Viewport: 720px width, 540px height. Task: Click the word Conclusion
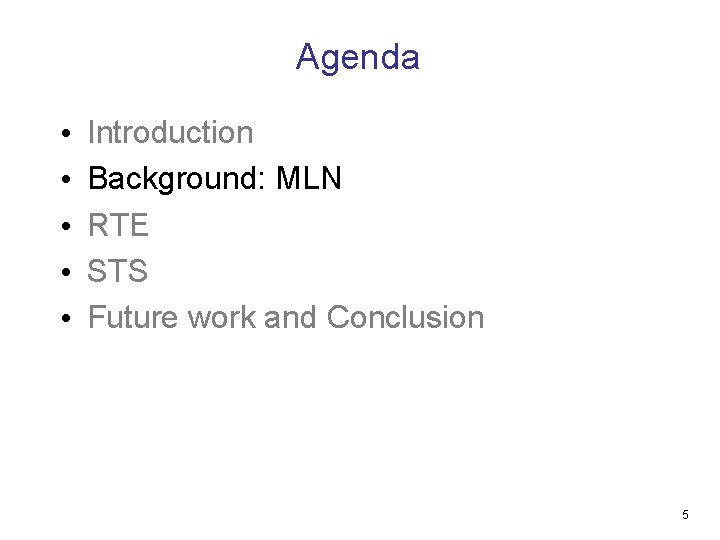(405, 317)
